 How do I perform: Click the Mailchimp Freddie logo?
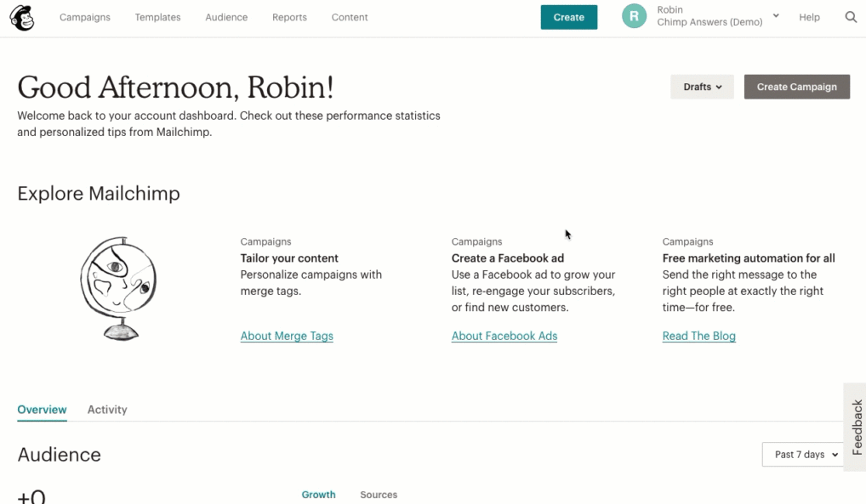coord(20,17)
